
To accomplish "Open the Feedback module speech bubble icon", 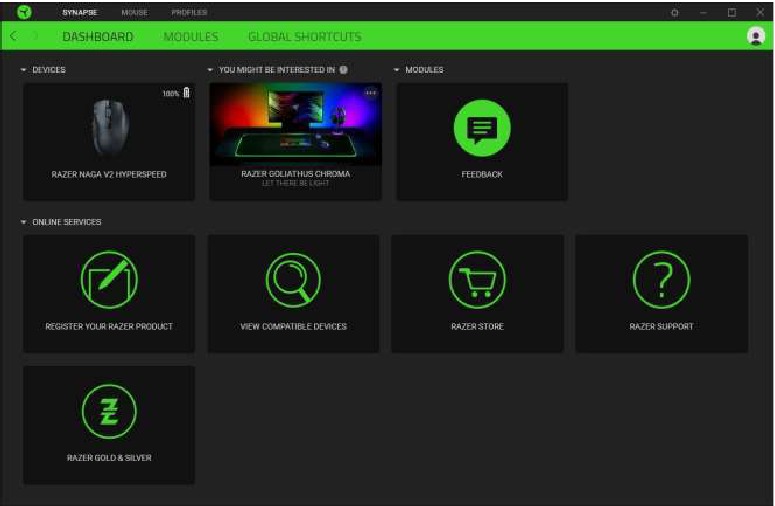I will point(482,128).
